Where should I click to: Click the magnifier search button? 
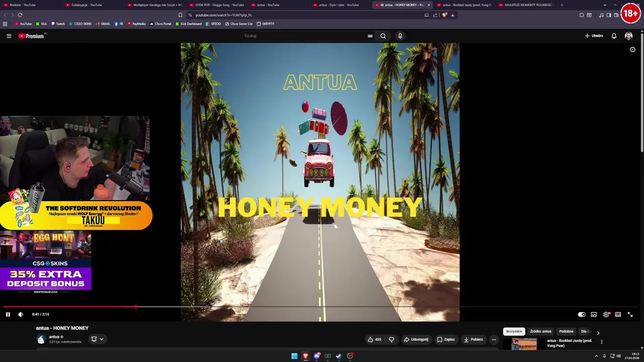pos(383,36)
